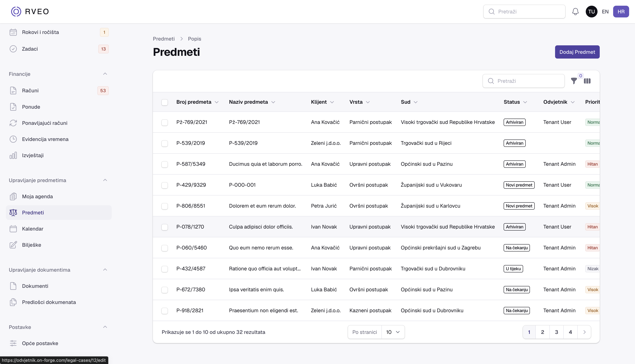This screenshot has width=635, height=364.
Task: Go to page 2 of results
Action: pyautogui.click(x=542, y=332)
